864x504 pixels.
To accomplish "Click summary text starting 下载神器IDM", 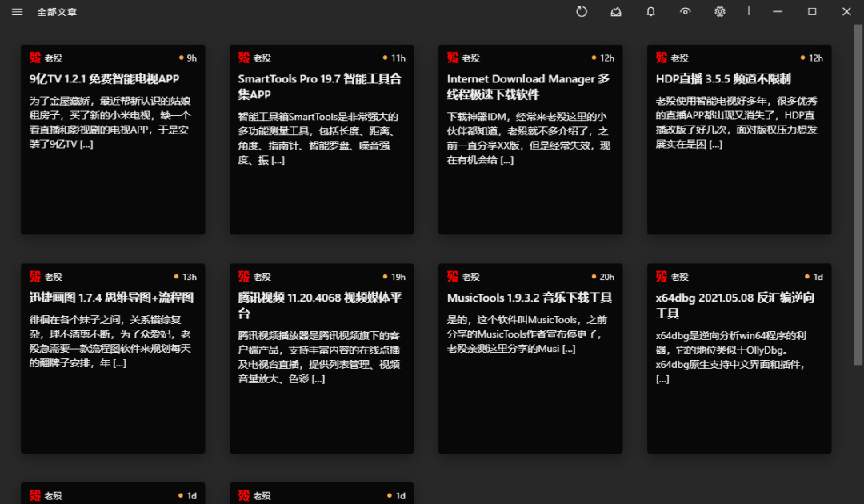I will tap(529, 138).
